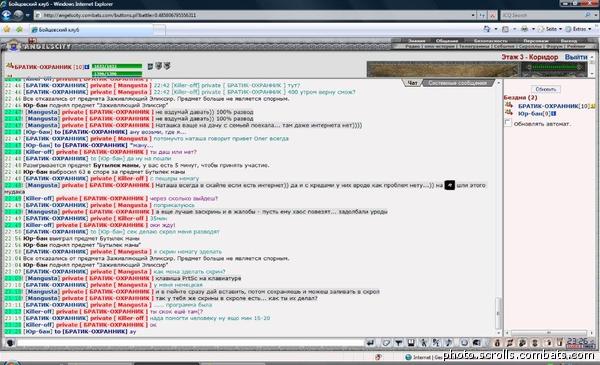Click the refresh icon next to address bar
The width and height of the screenshot is (600, 365).
point(482,15)
